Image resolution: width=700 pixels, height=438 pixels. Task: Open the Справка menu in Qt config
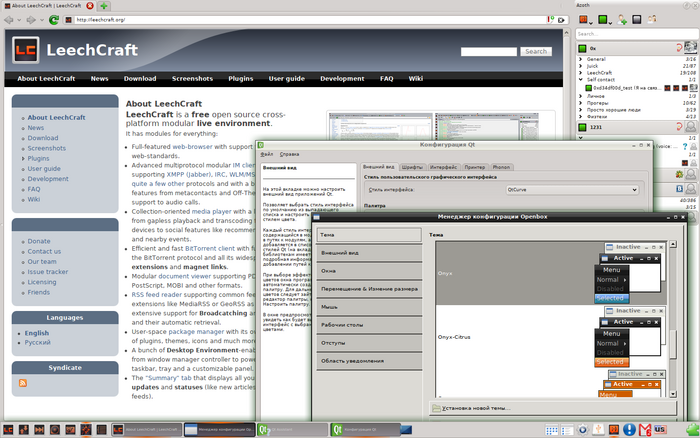coord(289,154)
